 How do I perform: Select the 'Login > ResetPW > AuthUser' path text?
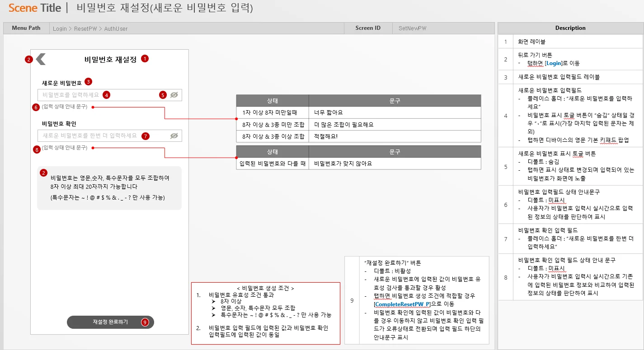pyautogui.click(x=90, y=28)
